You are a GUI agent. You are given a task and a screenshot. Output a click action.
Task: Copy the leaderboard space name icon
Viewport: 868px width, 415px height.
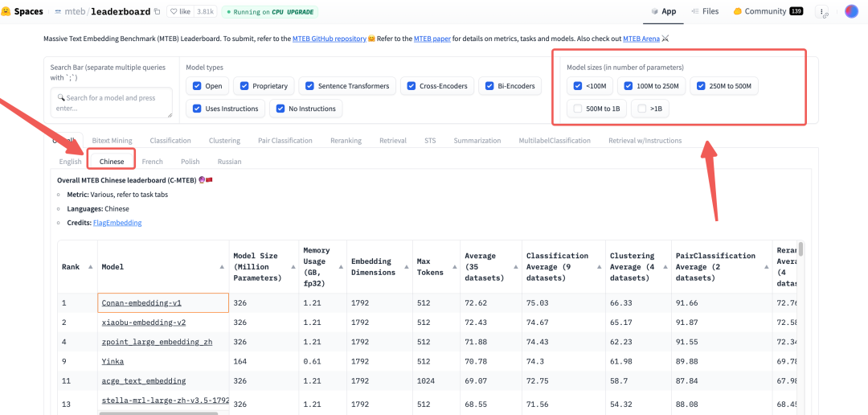click(x=156, y=12)
